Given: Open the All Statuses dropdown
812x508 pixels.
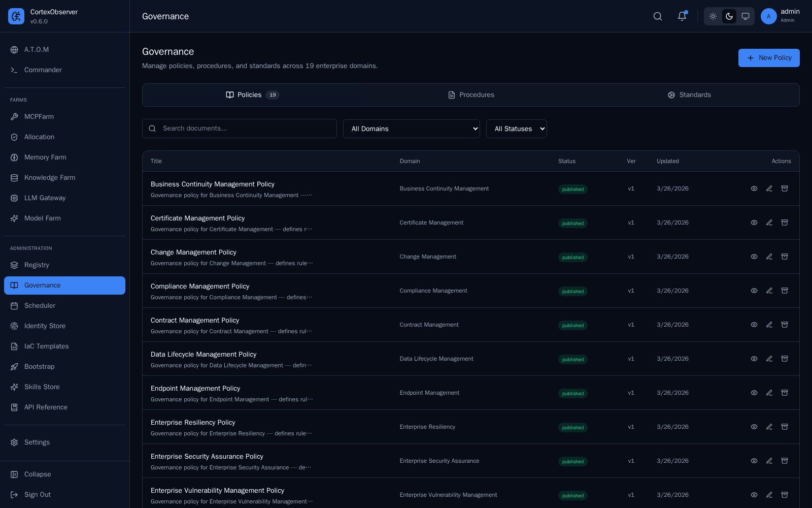Looking at the screenshot, I should point(517,129).
